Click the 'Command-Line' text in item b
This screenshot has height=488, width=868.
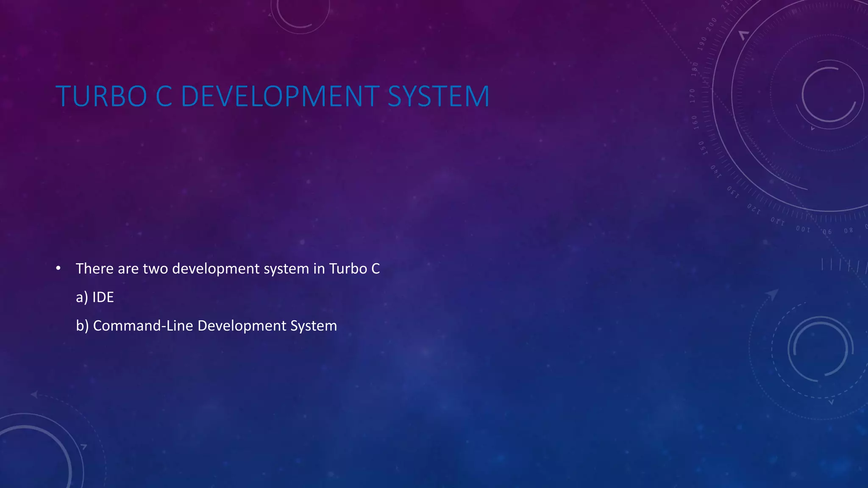pos(143,326)
